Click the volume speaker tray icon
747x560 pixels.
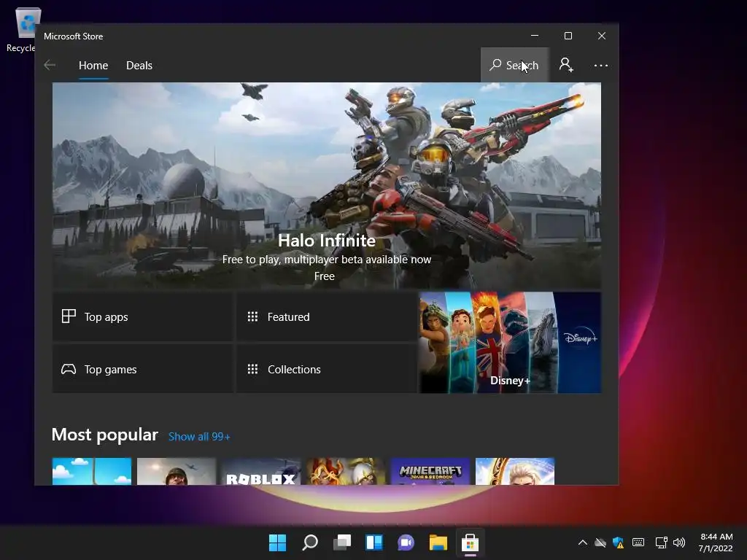679,542
